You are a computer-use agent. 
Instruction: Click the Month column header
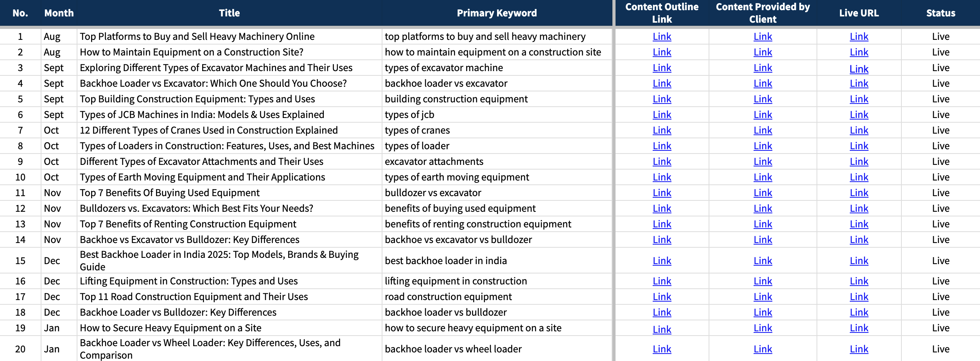coord(59,13)
